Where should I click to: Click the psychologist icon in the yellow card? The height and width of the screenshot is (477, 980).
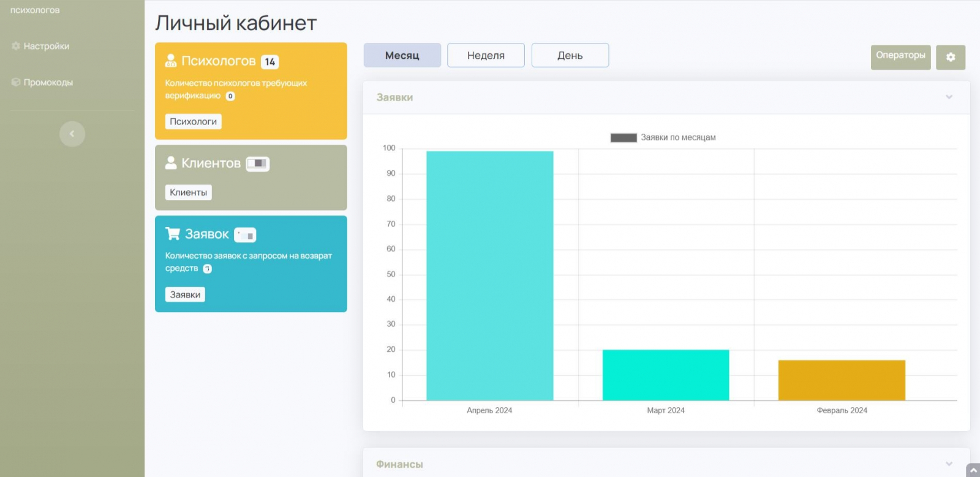(x=171, y=61)
